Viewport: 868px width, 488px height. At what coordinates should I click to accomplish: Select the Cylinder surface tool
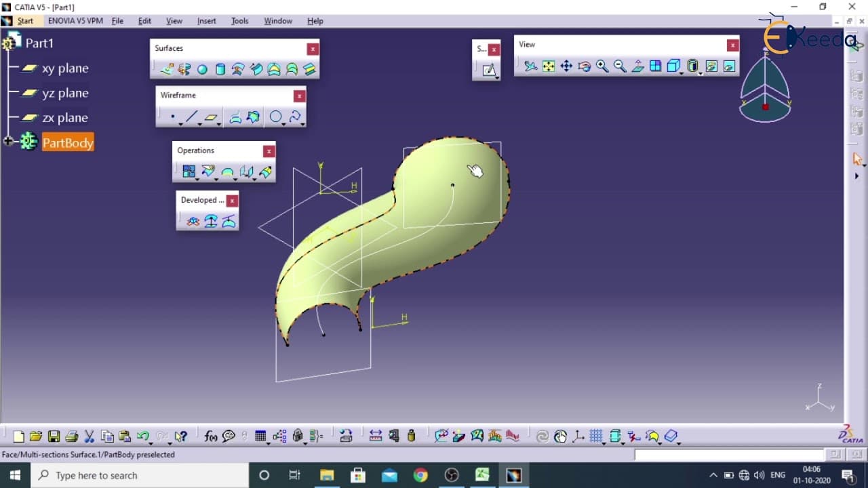click(220, 68)
